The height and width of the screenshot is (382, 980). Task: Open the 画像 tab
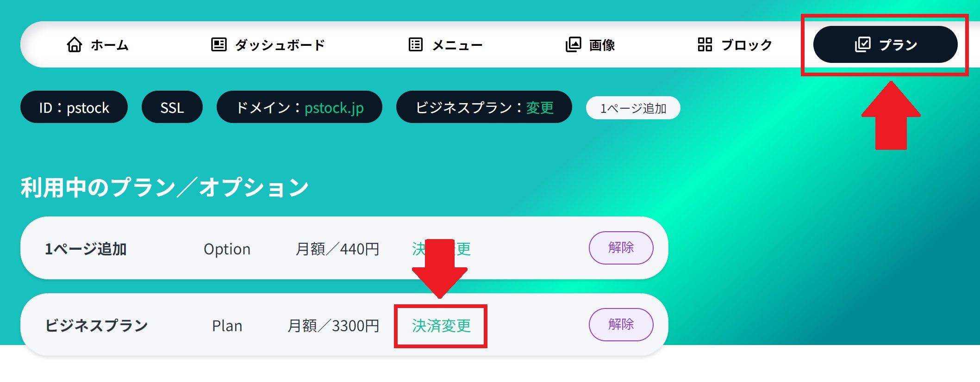pyautogui.click(x=590, y=45)
